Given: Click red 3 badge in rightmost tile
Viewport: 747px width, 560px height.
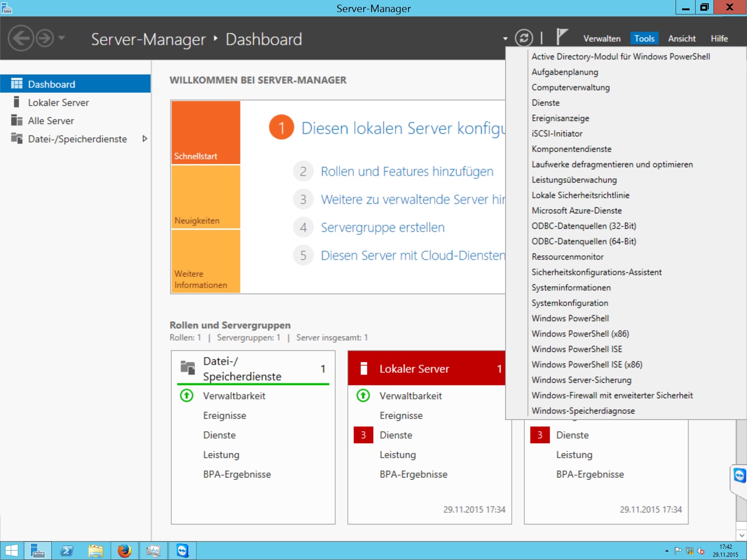Looking at the screenshot, I should [540, 435].
